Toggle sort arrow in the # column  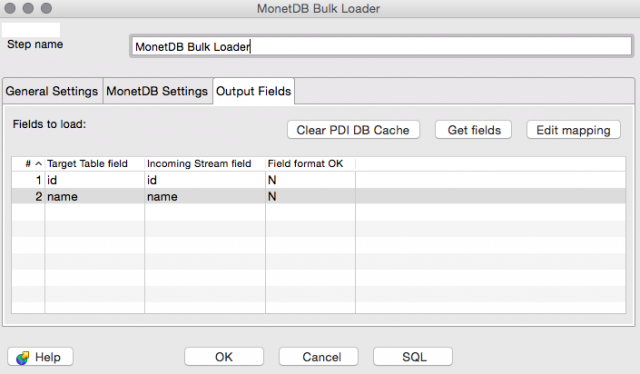(38, 164)
